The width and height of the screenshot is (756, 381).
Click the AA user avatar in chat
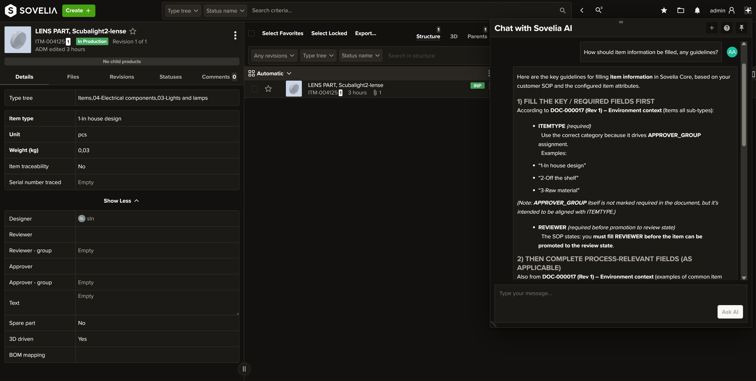tap(732, 52)
